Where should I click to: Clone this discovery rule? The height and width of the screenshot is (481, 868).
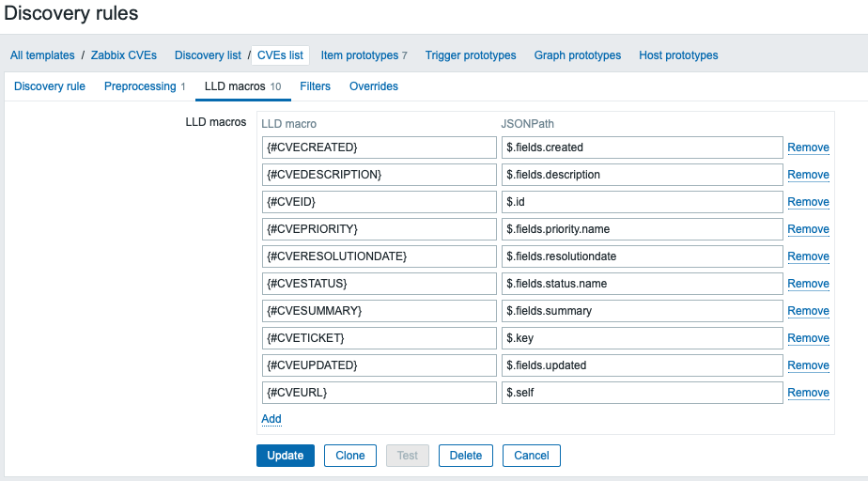(x=350, y=456)
